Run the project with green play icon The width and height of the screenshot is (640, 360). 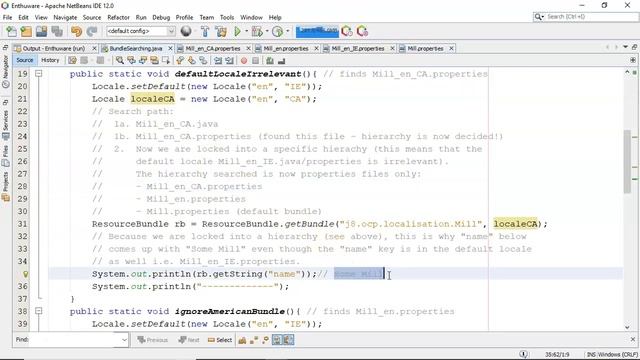click(238, 31)
